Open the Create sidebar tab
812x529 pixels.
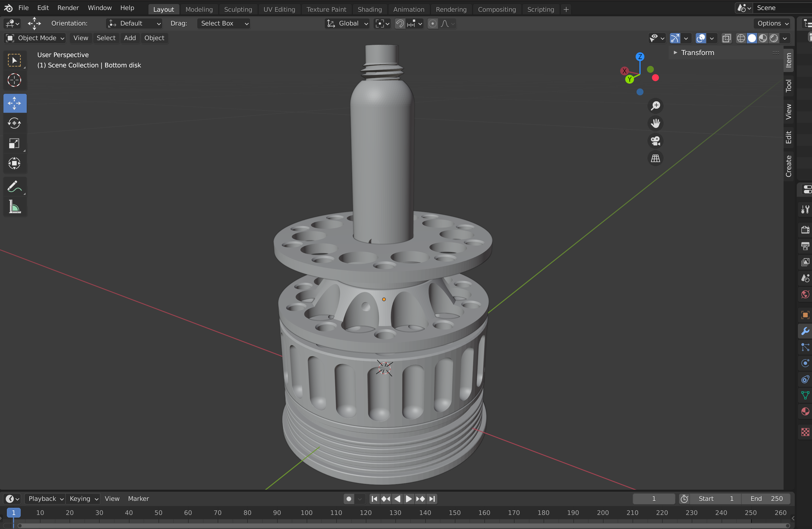click(788, 166)
